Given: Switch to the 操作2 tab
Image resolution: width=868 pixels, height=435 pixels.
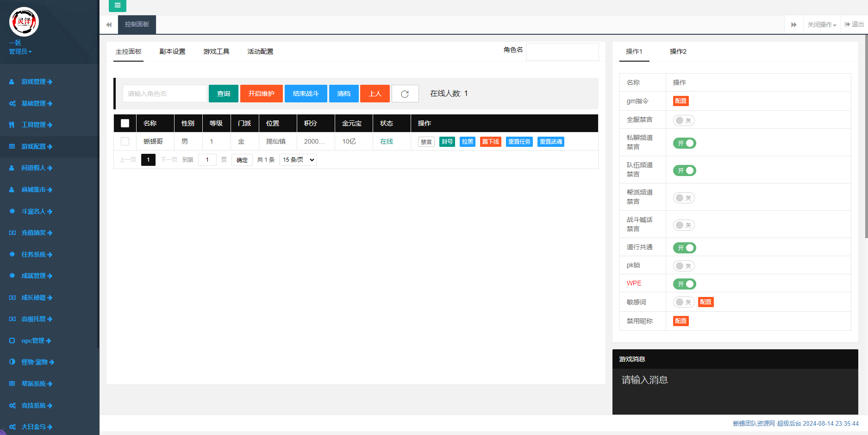Looking at the screenshot, I should click(678, 51).
